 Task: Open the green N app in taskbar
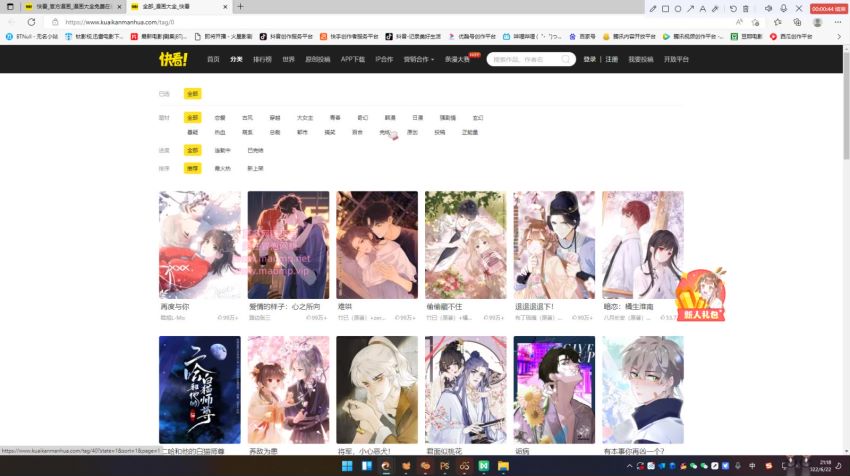[x=484, y=466]
